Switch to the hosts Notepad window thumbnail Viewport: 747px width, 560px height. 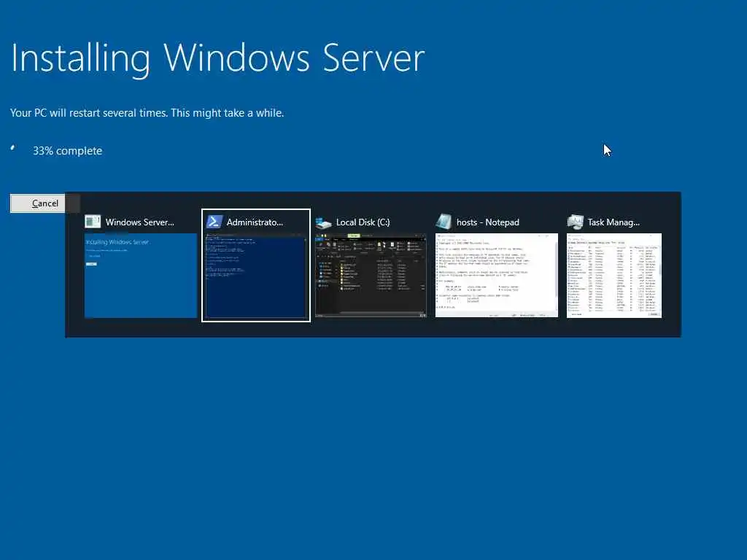pos(496,275)
